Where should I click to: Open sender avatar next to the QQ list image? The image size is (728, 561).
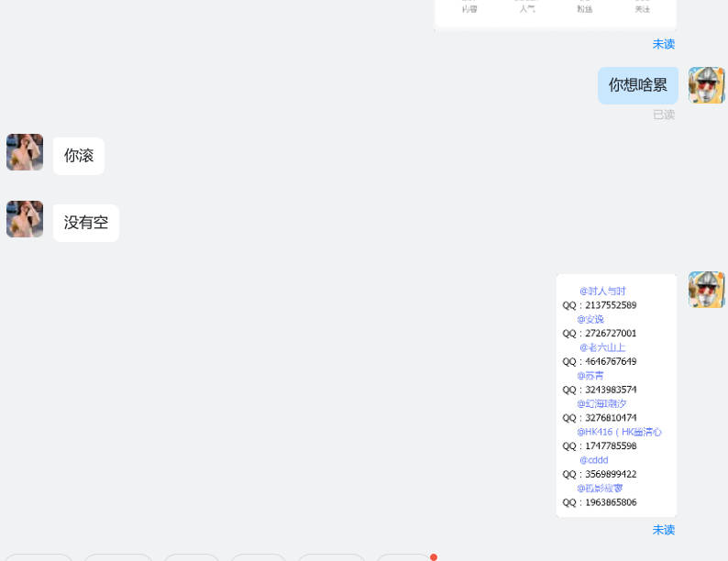[706, 290]
